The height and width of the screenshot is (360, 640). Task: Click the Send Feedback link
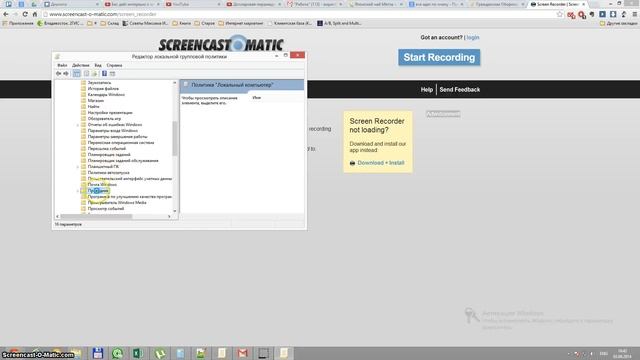pyautogui.click(x=460, y=89)
